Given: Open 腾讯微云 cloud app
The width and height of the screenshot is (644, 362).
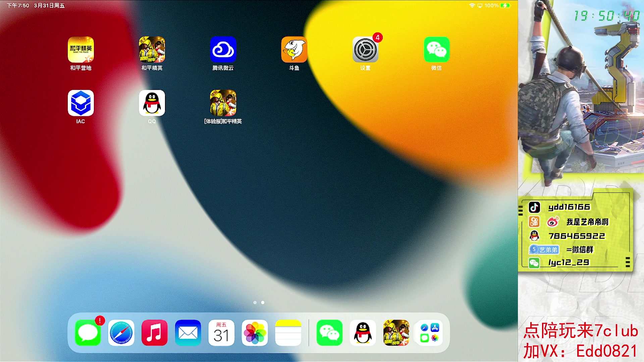Looking at the screenshot, I should tap(223, 50).
